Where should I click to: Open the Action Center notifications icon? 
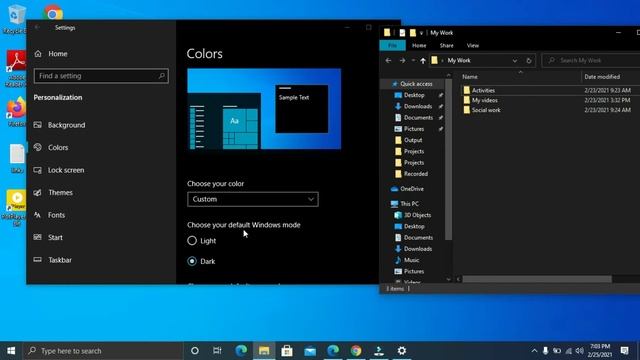[624, 351]
